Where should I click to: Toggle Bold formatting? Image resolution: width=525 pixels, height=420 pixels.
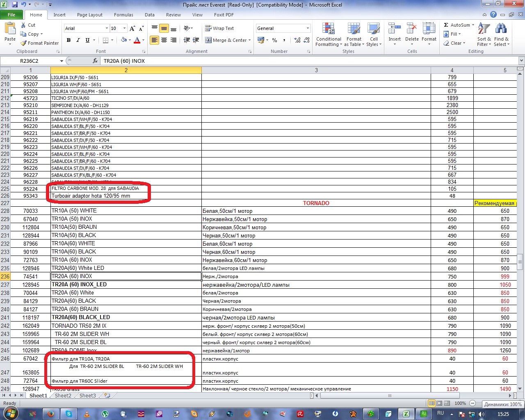pos(68,40)
